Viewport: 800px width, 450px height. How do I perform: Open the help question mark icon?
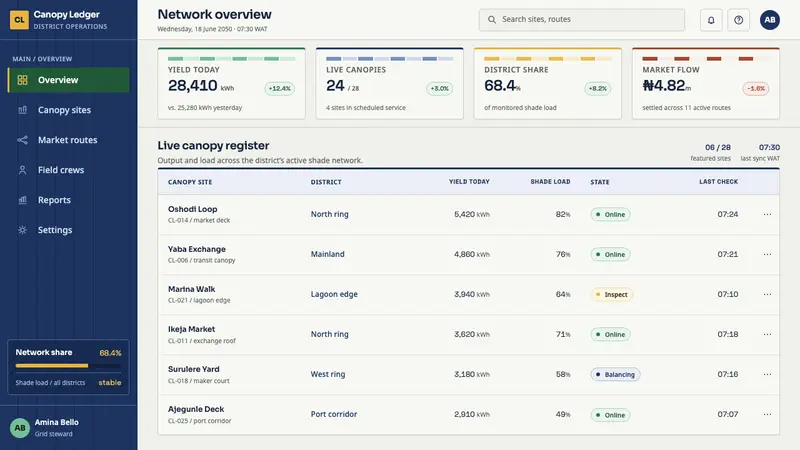(x=738, y=20)
